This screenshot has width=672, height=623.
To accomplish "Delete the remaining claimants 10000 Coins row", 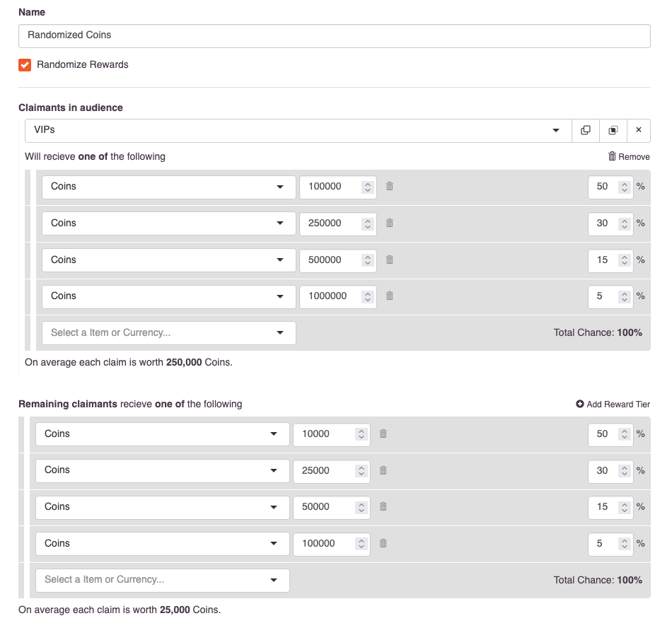I will click(x=383, y=433).
